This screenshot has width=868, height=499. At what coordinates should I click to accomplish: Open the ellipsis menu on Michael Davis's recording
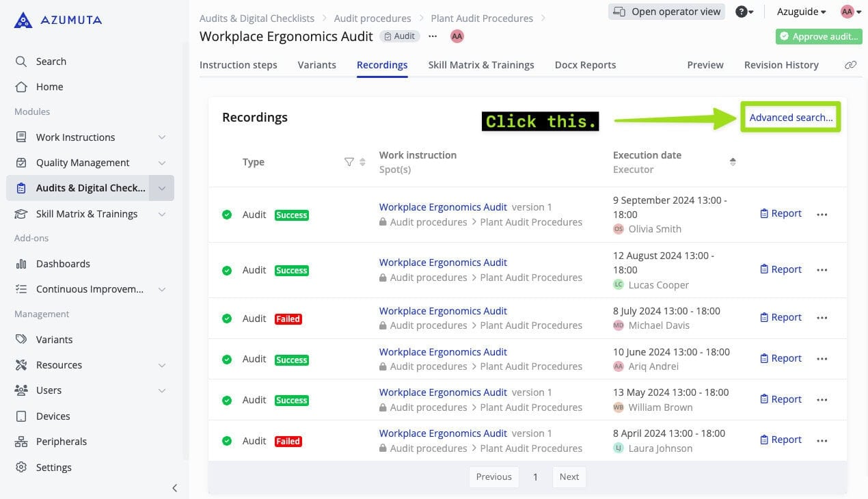click(x=822, y=317)
